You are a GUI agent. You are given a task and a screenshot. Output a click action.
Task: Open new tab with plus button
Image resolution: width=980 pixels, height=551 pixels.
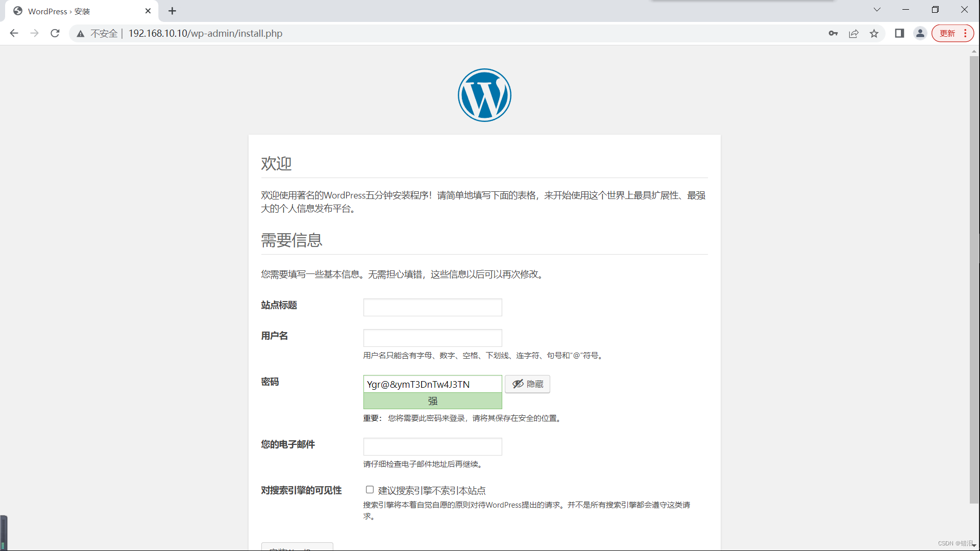click(172, 11)
